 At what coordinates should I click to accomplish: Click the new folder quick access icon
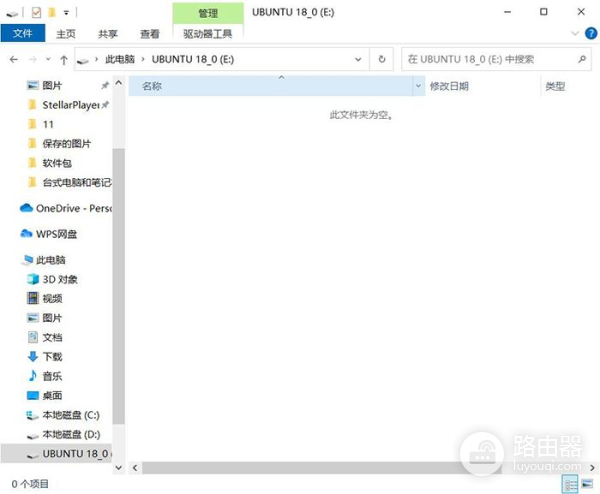point(52,13)
